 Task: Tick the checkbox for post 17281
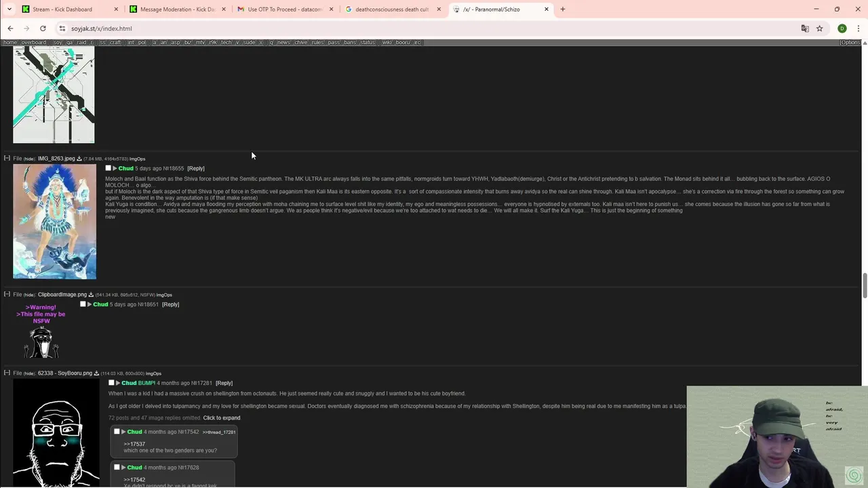tap(111, 383)
